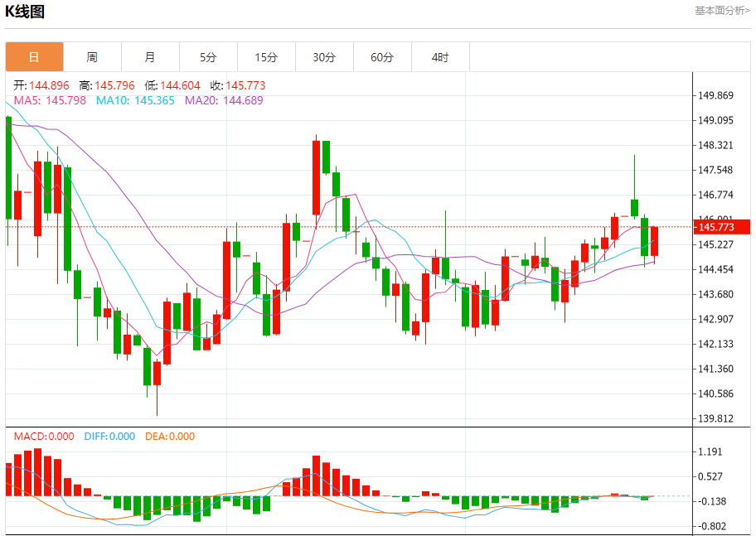756x536 pixels.
Task: Open the 月 monthly chart tab
Action: click(150, 57)
